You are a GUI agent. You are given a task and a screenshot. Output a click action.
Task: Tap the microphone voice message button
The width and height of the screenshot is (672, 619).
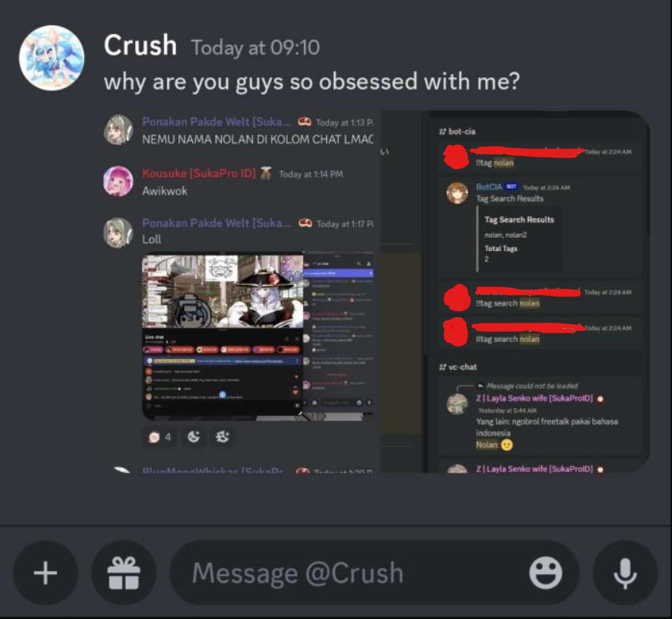[x=625, y=573]
